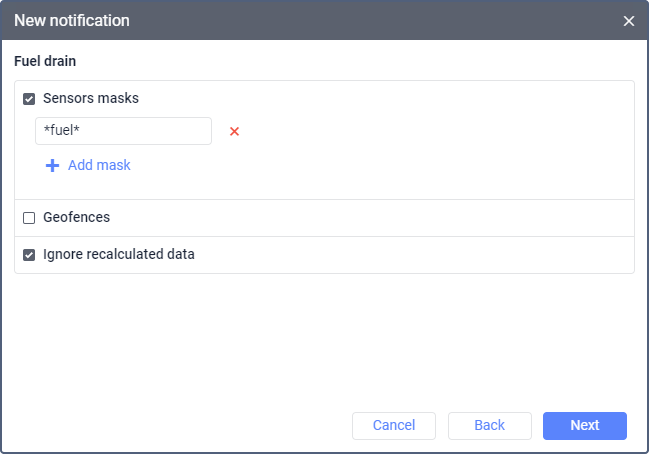Remove the *fuel* mask with red X
The image size is (649, 454).
tap(235, 131)
